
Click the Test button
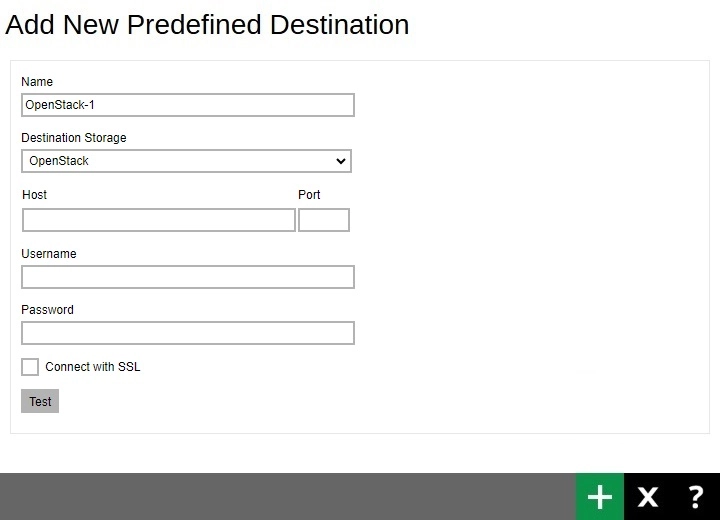coord(40,401)
